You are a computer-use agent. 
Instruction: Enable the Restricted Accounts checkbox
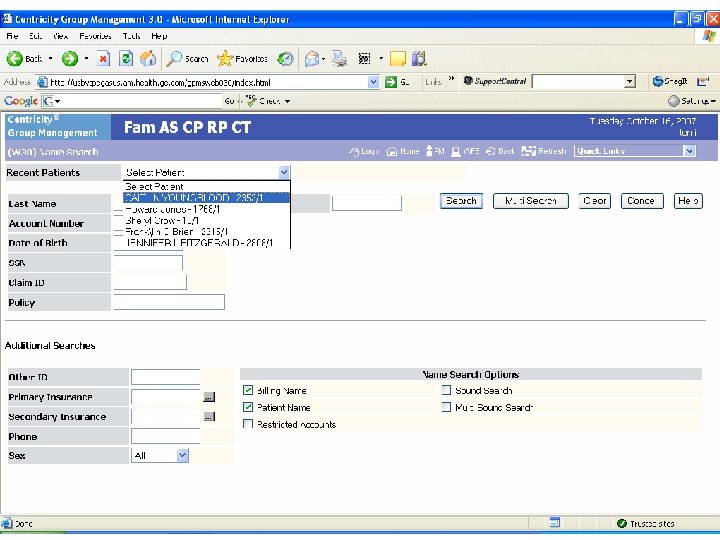(248, 424)
